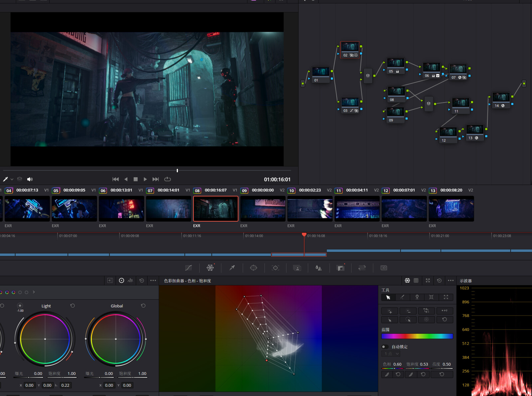Open color warper options menu

(451, 281)
